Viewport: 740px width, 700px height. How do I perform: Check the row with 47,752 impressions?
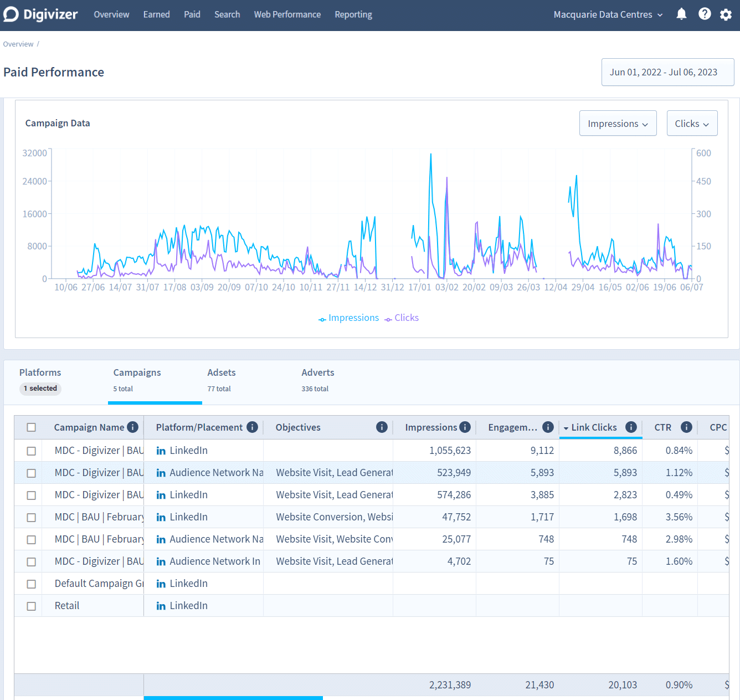(x=32, y=517)
